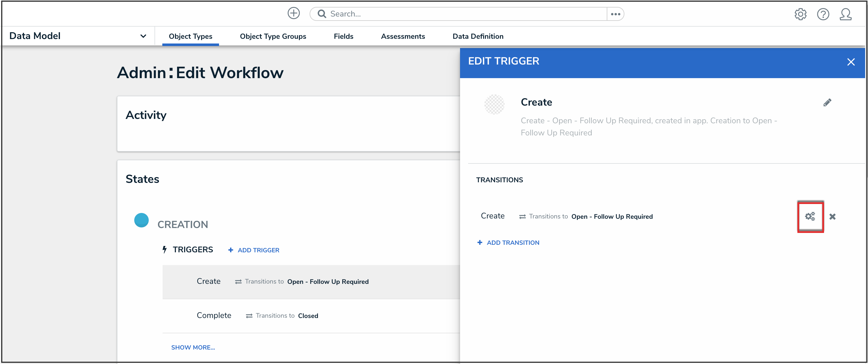Open search options ellipsis button

click(x=615, y=14)
